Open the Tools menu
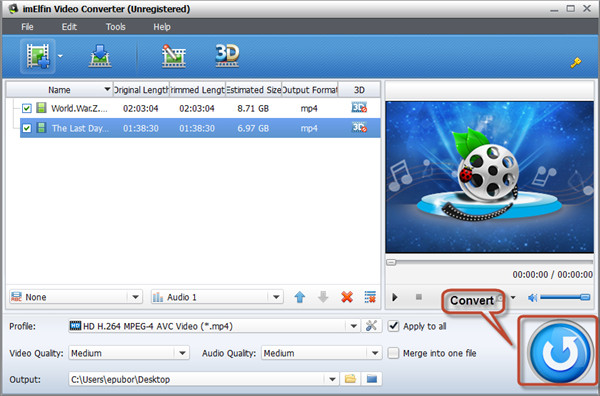The height and width of the screenshot is (396, 600). click(116, 27)
